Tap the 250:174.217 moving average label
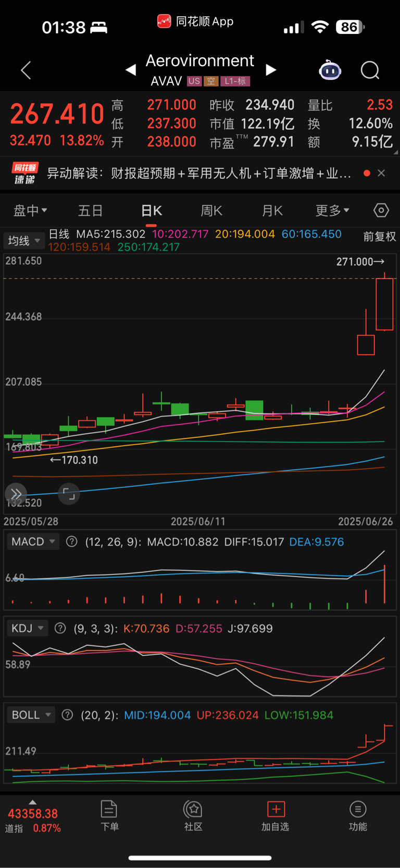 click(148, 247)
